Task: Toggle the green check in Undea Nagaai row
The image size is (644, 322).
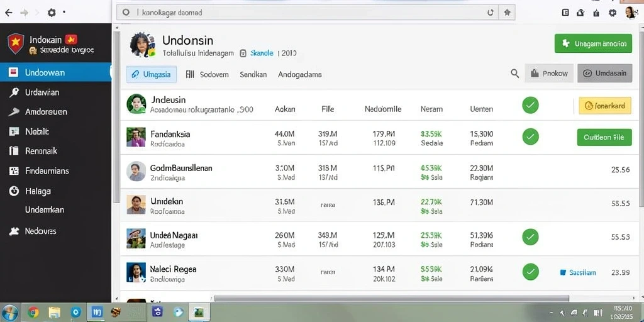Action: (530, 237)
